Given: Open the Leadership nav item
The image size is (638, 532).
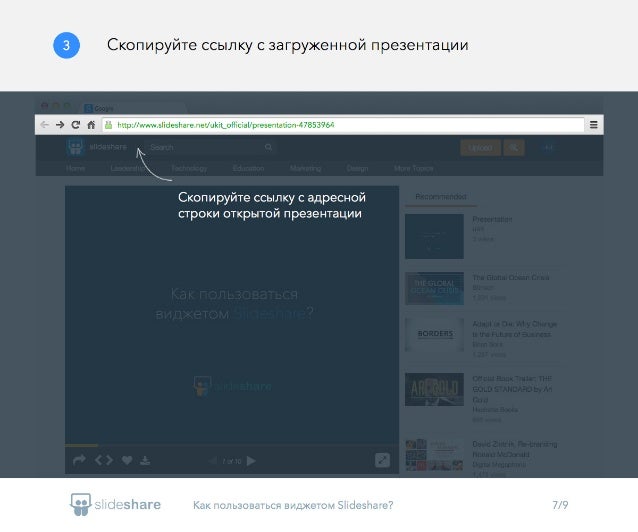Looking at the screenshot, I should (127, 168).
